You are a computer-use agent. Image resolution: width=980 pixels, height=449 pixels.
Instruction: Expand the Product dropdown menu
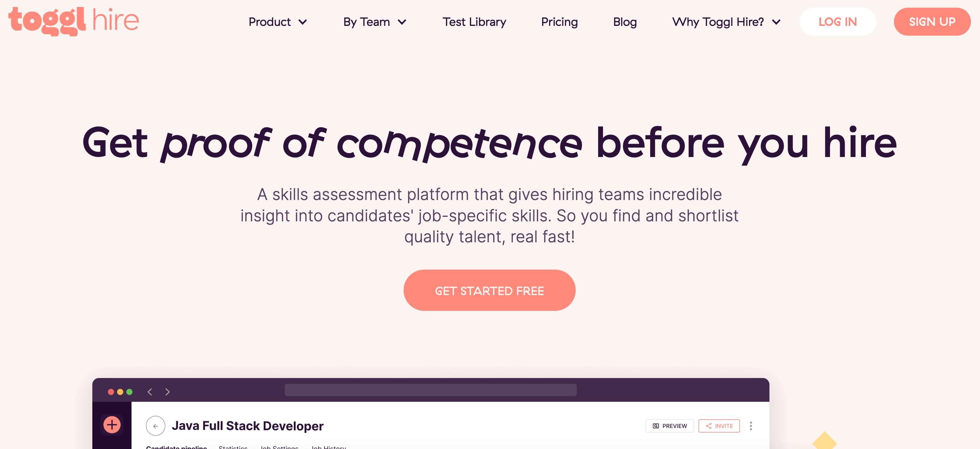[277, 22]
